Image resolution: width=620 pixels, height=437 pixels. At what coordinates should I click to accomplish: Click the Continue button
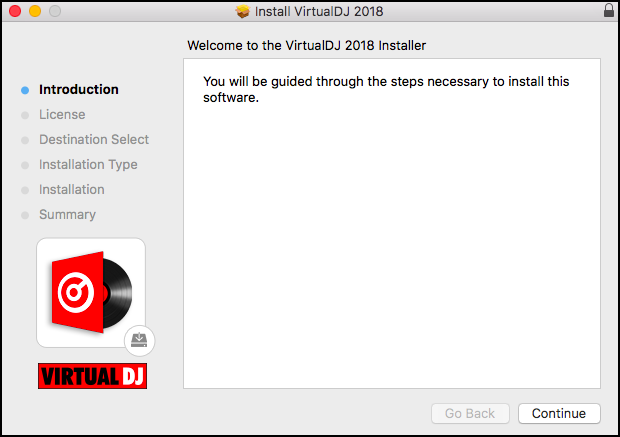coord(559,413)
